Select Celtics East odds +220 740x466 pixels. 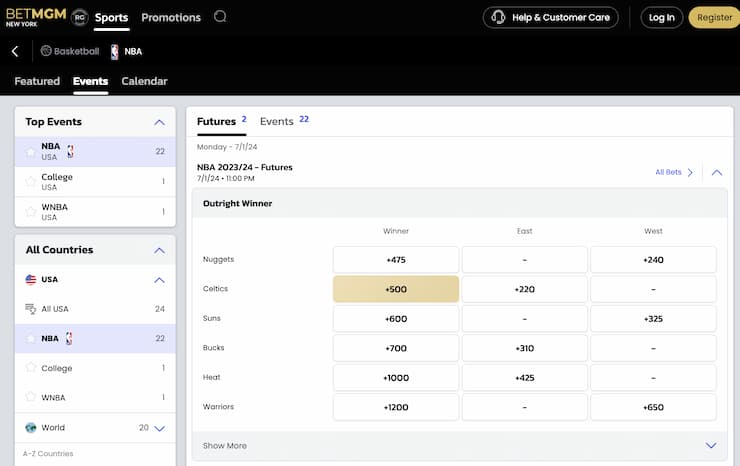click(525, 289)
